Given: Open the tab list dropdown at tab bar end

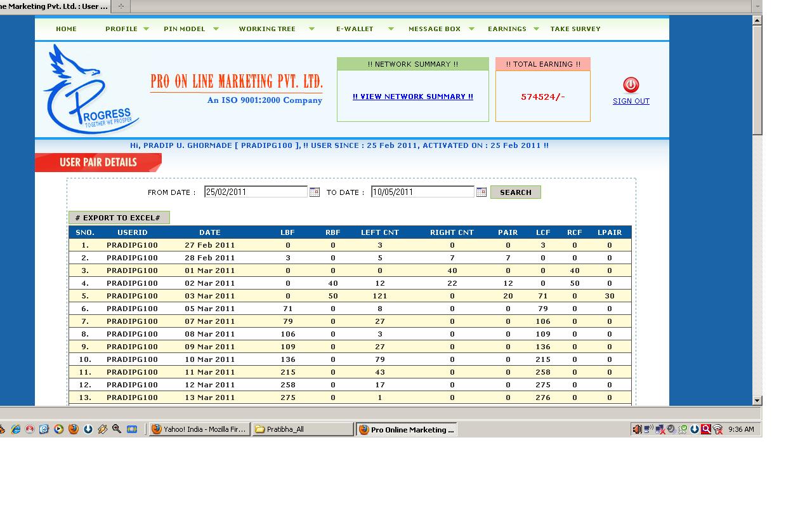Looking at the screenshot, I should pos(757,6).
